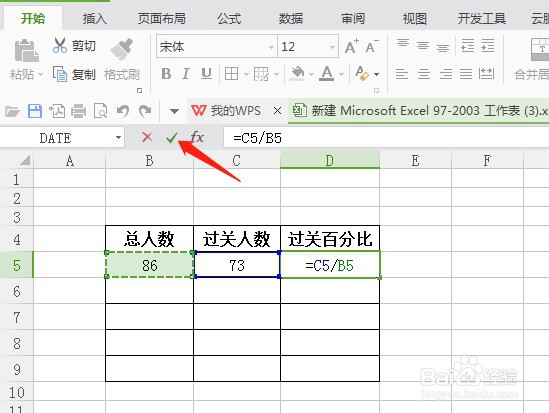
Task: Confirm formula with green checkmark
Action: [x=172, y=138]
